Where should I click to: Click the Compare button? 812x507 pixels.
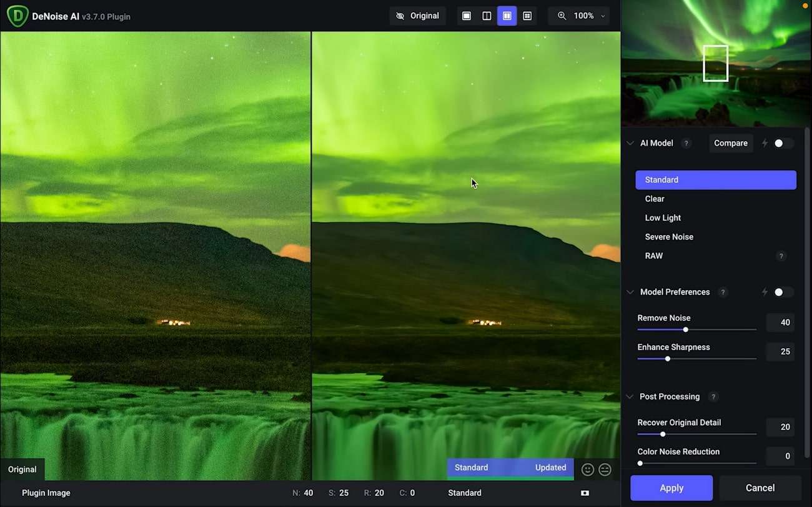pos(731,143)
